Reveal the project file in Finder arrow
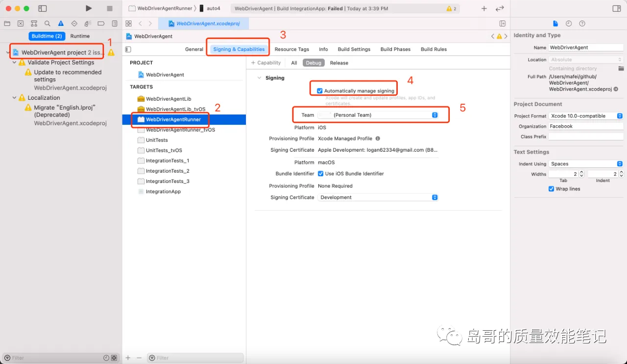Image resolution: width=627 pixels, height=364 pixels. click(x=616, y=89)
